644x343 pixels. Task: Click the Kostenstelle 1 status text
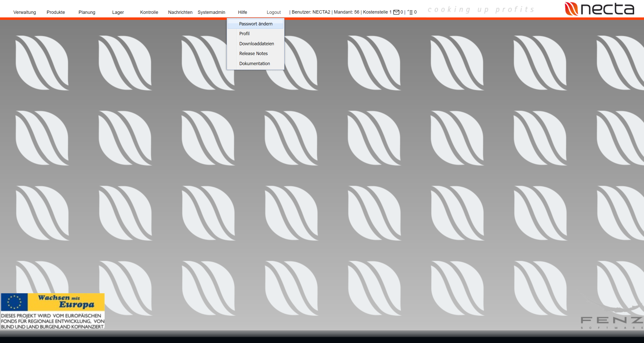coord(377,12)
